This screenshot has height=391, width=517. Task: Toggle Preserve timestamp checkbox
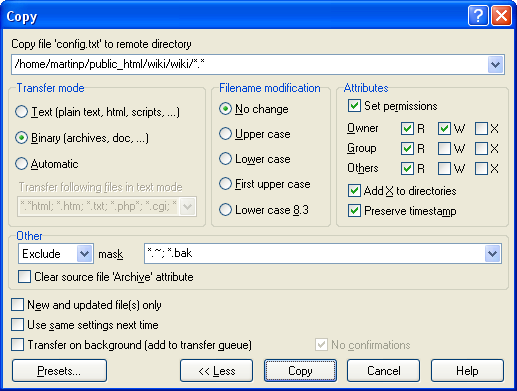(354, 211)
